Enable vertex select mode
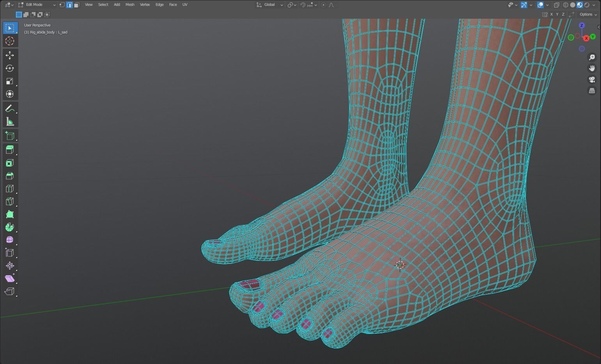 [x=62, y=5]
